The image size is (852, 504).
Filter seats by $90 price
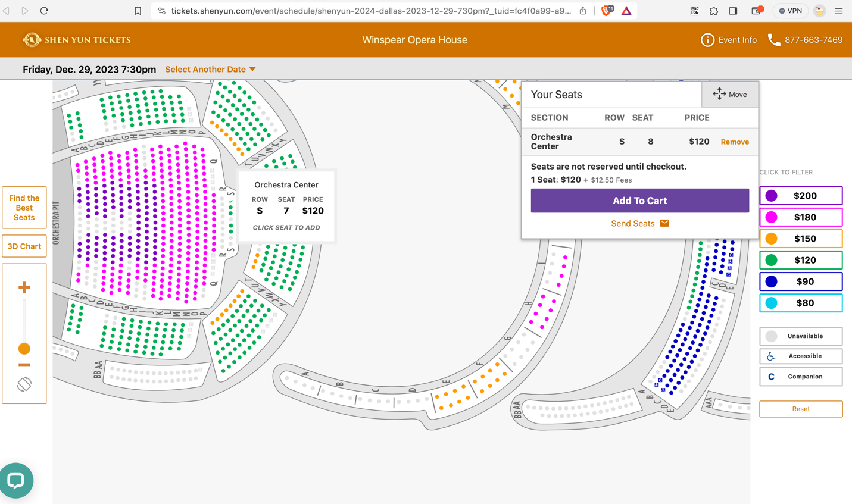801,281
